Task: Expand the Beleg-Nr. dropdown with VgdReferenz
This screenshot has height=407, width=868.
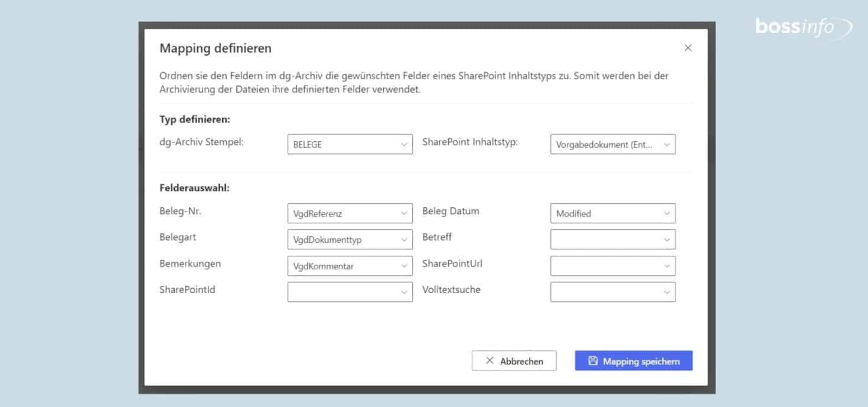Action: [350, 213]
